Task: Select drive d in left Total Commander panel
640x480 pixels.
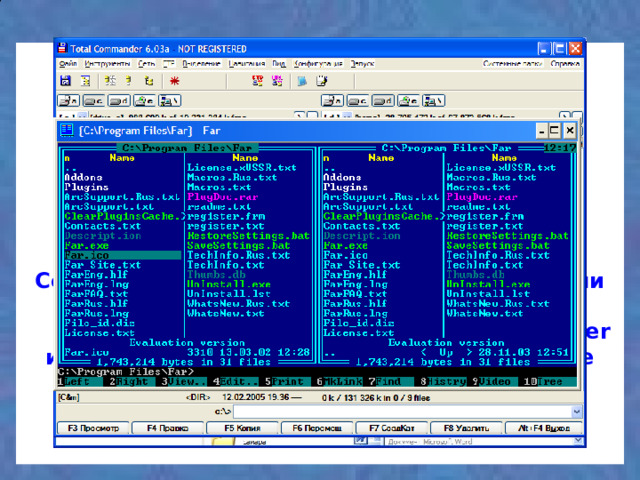Action: [119, 100]
